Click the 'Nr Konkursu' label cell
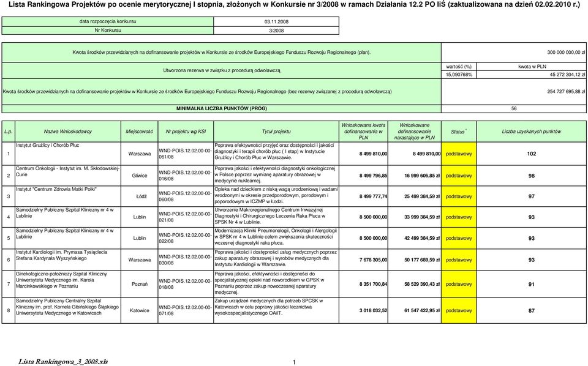The image size is (588, 366). point(108,31)
